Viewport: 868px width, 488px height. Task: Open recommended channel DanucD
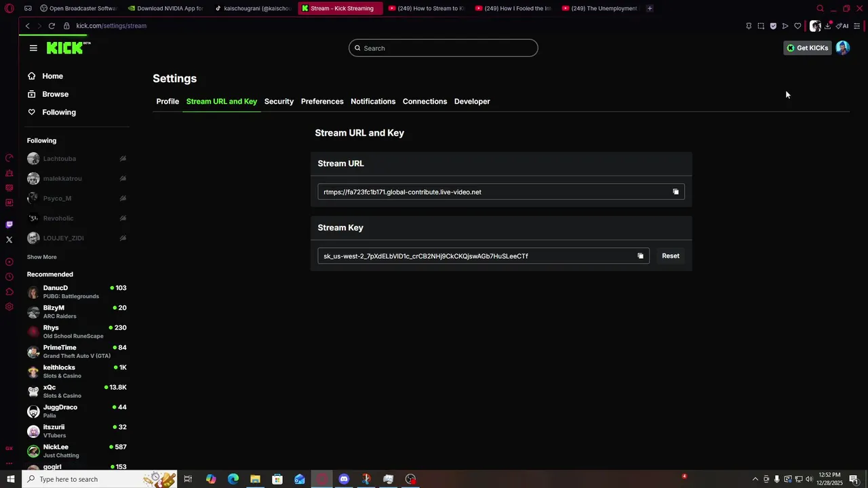coord(77,292)
